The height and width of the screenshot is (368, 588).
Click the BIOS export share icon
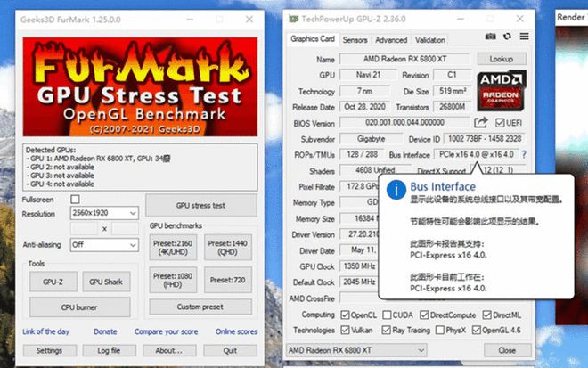pos(481,123)
